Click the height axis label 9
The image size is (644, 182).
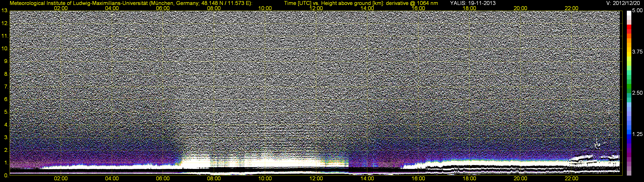pos(6,61)
